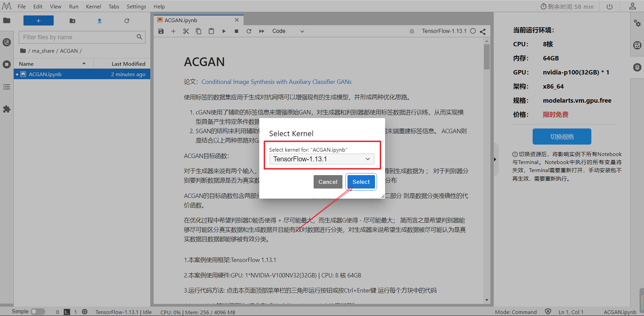
Task: Open the Run menu
Action: 74,7
